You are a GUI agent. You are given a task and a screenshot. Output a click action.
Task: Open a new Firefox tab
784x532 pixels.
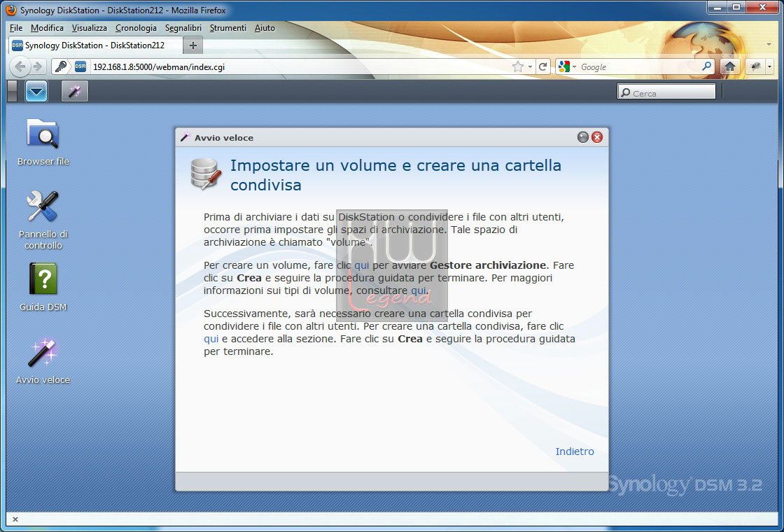[x=193, y=45]
